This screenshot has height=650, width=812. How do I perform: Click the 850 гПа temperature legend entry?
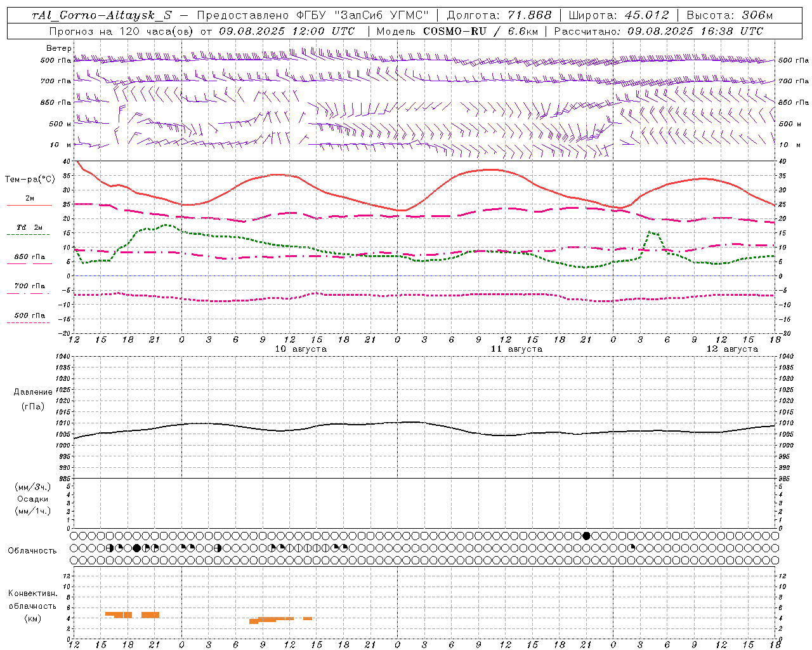[x=30, y=257]
